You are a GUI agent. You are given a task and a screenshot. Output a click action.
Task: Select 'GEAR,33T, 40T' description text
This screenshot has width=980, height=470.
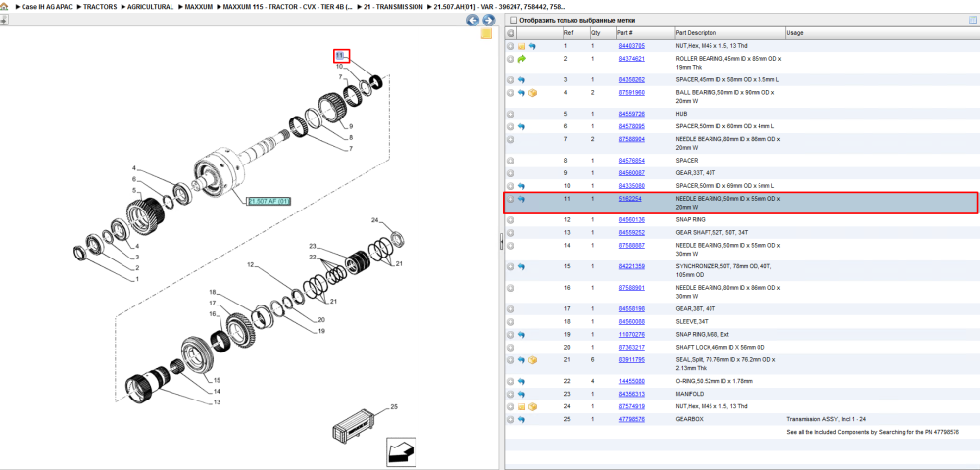[696, 173]
